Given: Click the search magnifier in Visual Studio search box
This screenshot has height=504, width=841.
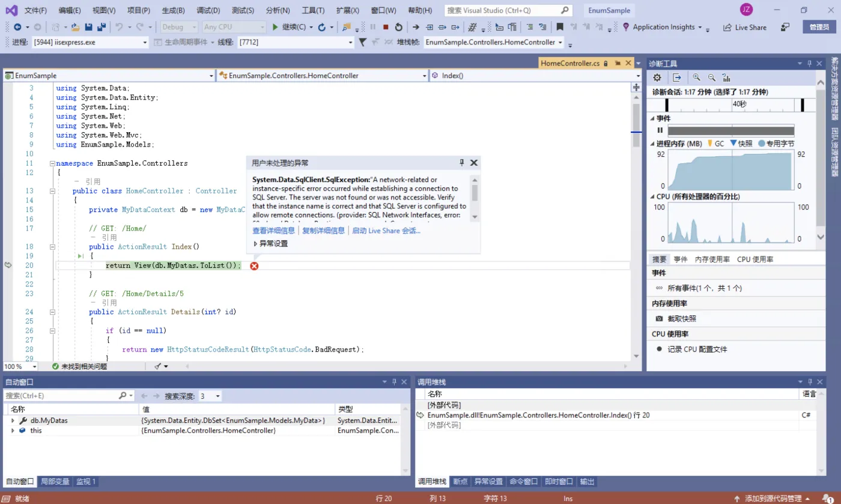Looking at the screenshot, I should point(565,10).
